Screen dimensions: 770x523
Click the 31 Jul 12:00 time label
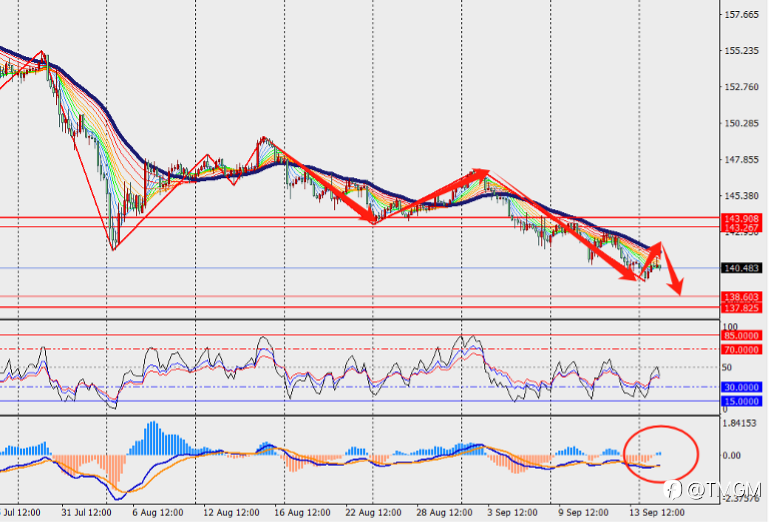coord(86,513)
